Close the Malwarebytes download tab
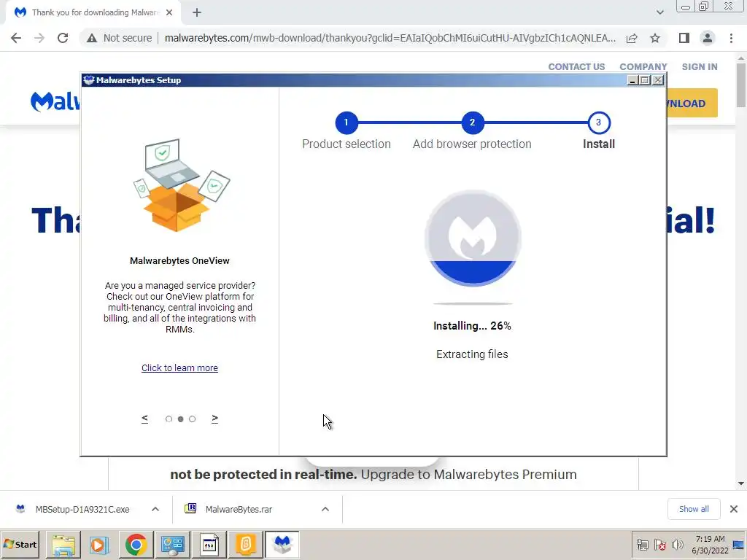The width and height of the screenshot is (747, 560). [x=169, y=13]
